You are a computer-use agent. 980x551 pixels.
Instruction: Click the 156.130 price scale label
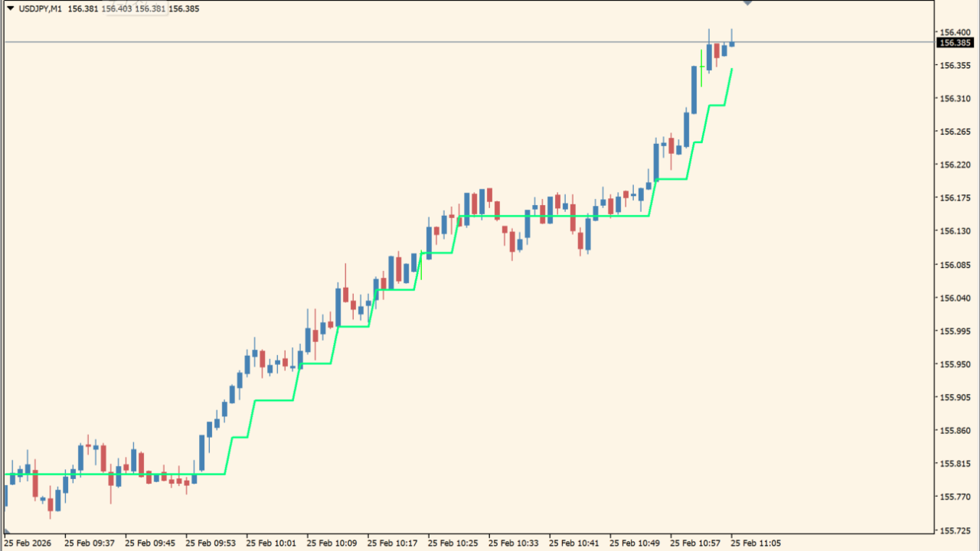954,231
